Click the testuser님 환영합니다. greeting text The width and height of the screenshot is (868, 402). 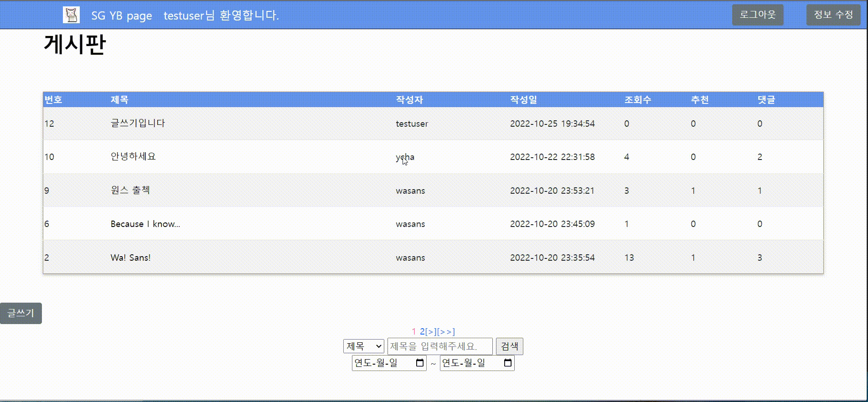[x=221, y=15]
